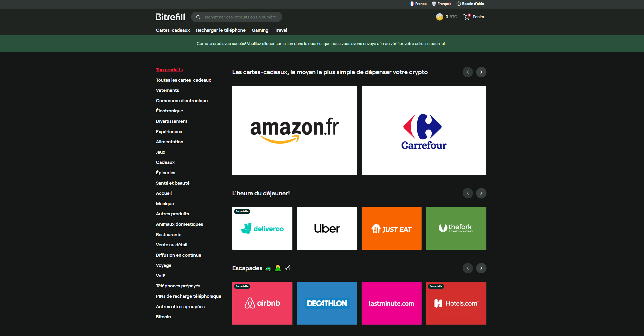Open the Deliveroo gift card
644x336 pixels.
click(x=262, y=228)
